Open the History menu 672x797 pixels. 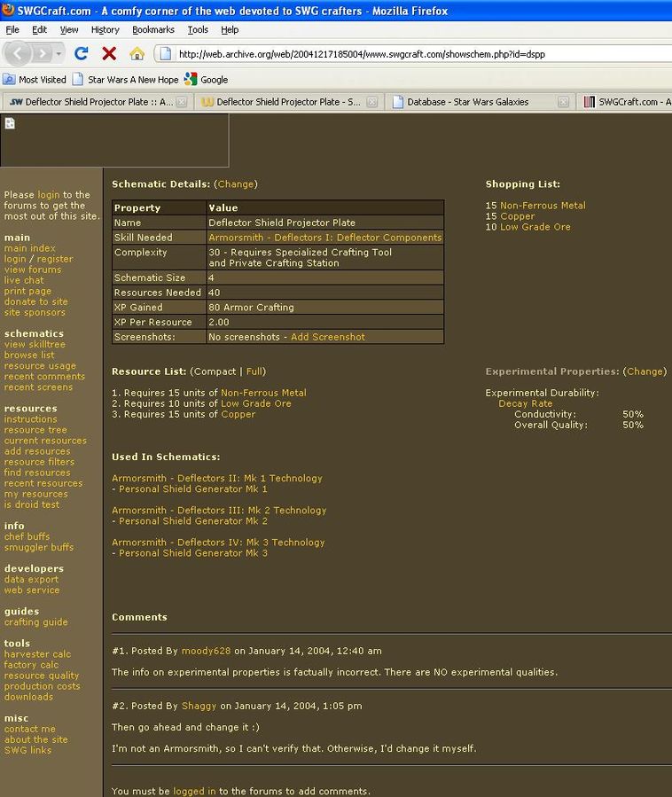pyautogui.click(x=105, y=29)
